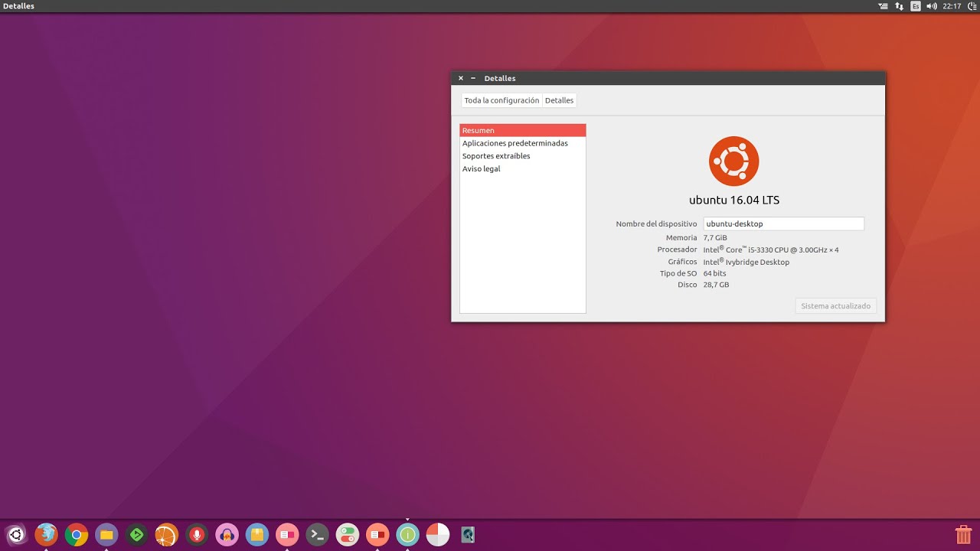Viewport: 980px width, 551px height.
Task: Open the network up-down arrows indicator
Action: (x=899, y=6)
